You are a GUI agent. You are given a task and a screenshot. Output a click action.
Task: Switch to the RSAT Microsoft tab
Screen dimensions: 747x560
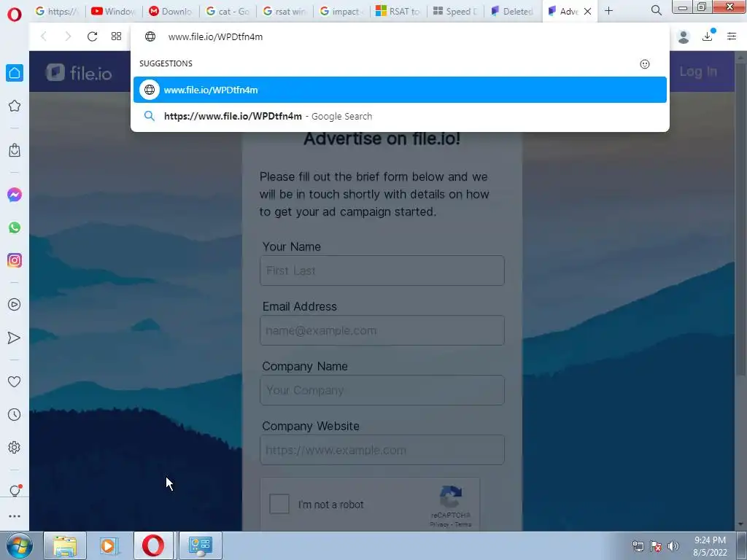coord(398,11)
